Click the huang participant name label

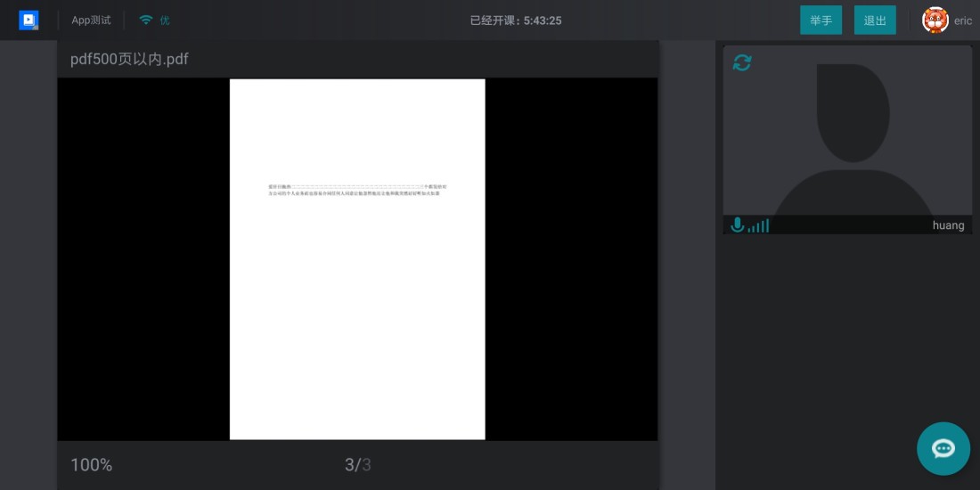click(948, 225)
